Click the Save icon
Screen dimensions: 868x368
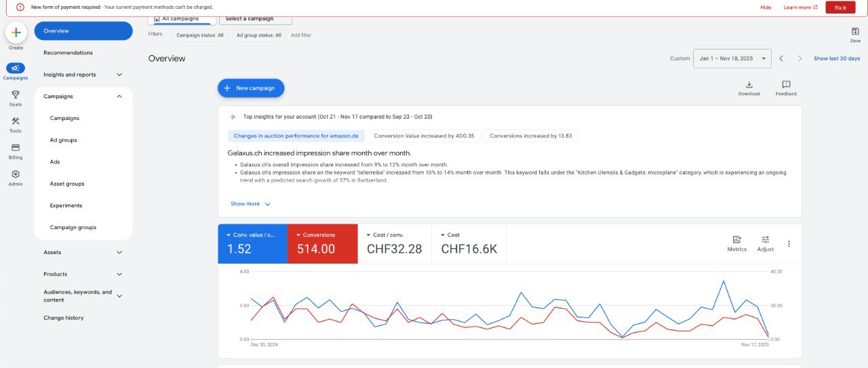coord(855,31)
